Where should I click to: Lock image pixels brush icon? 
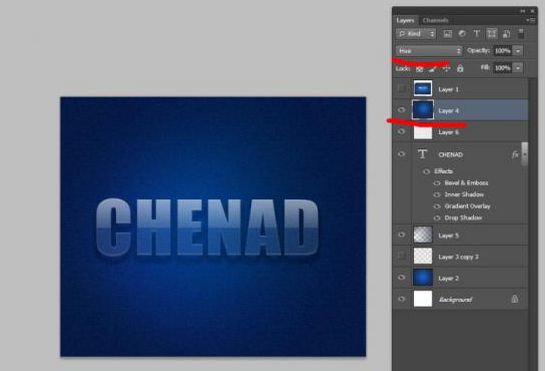pyautogui.click(x=433, y=69)
